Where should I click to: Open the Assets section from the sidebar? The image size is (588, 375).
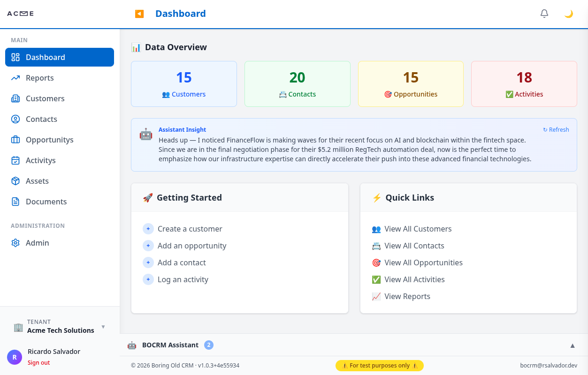[37, 181]
